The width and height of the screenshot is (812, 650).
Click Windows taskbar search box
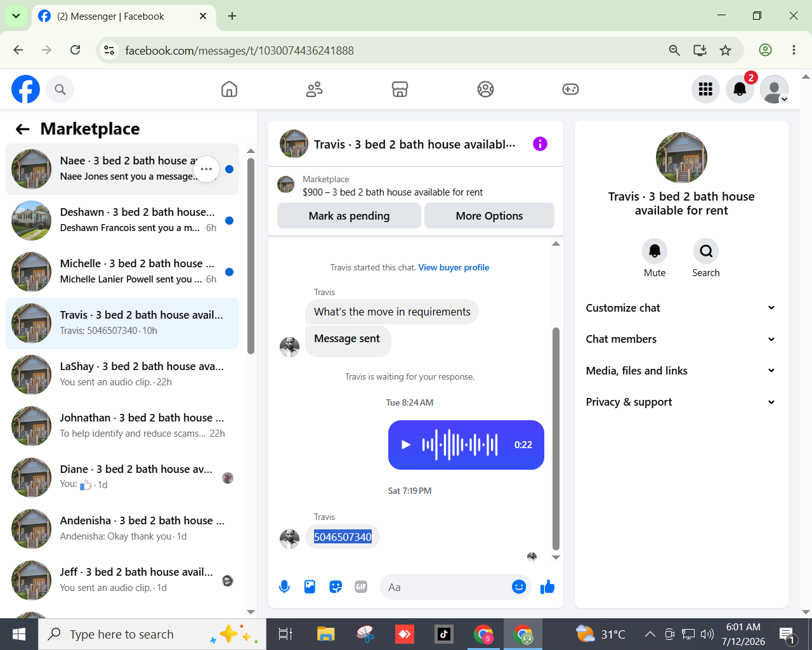(x=152, y=634)
